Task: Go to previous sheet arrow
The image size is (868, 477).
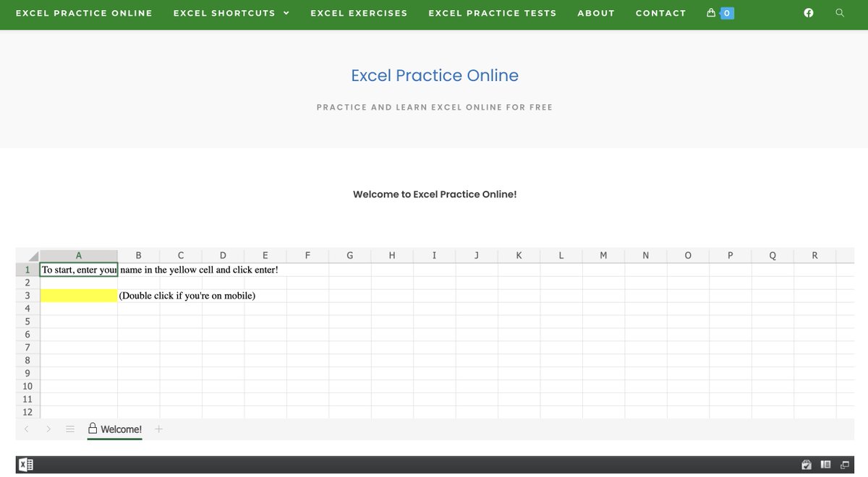Action: 26,429
